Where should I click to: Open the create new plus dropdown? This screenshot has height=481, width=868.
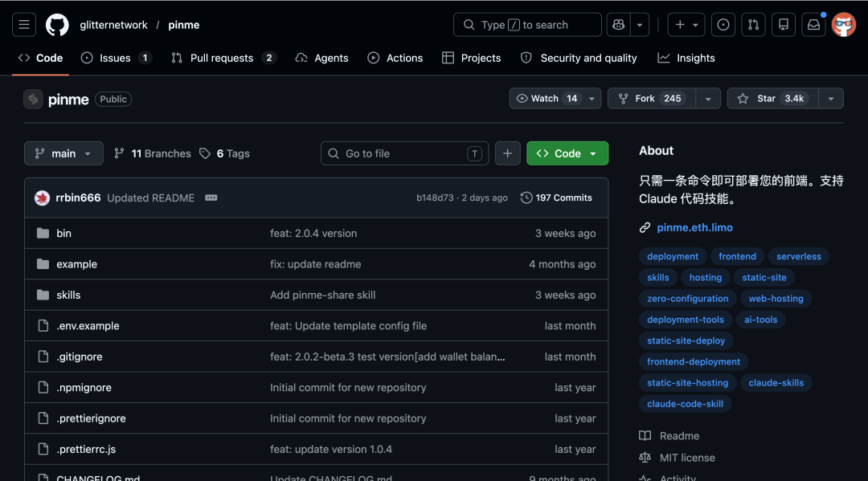[x=686, y=25]
